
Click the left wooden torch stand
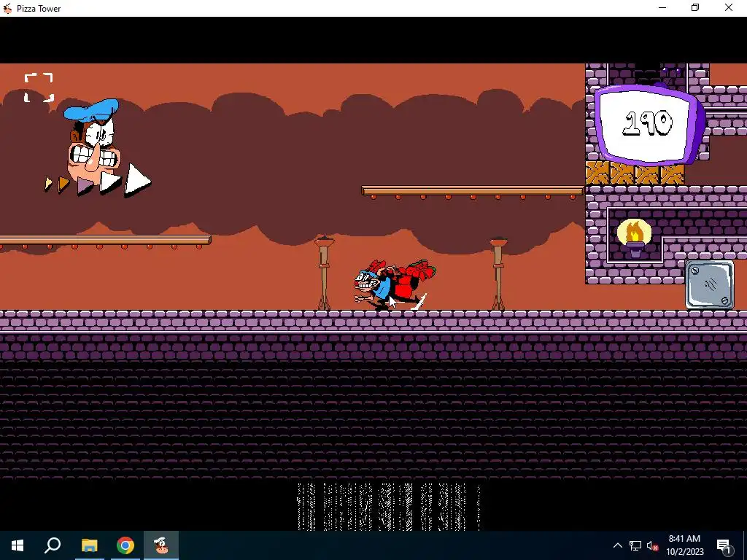pyautogui.click(x=324, y=273)
